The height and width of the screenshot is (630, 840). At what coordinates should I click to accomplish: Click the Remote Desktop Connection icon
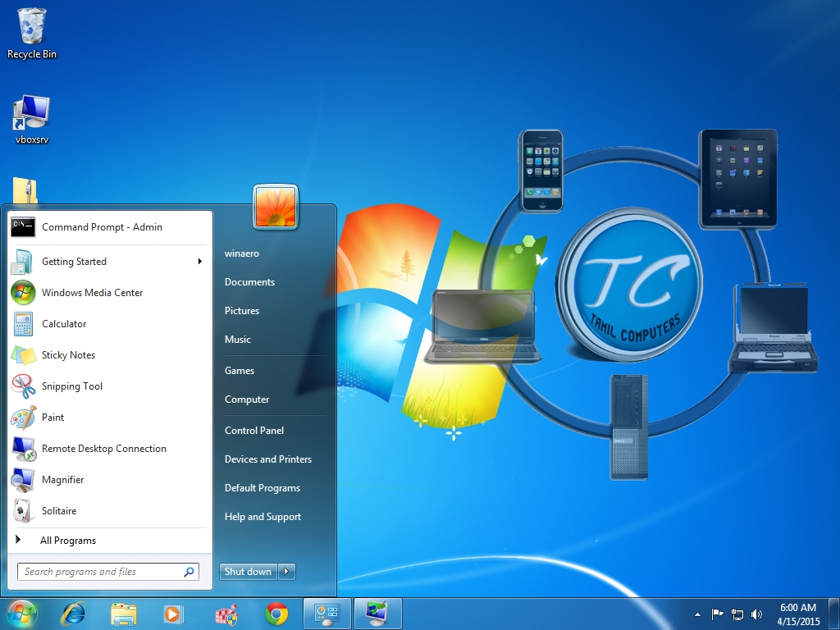coord(23,449)
